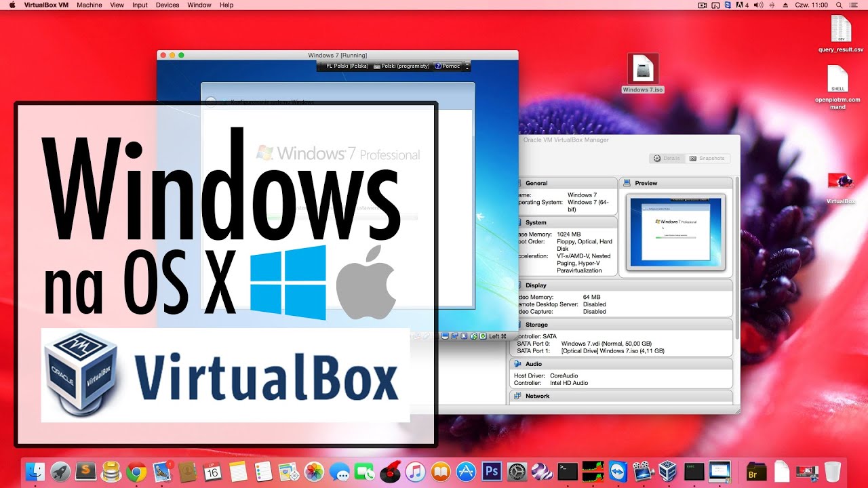868x488 pixels.
Task: Open the Machine menu
Action: (90, 5)
